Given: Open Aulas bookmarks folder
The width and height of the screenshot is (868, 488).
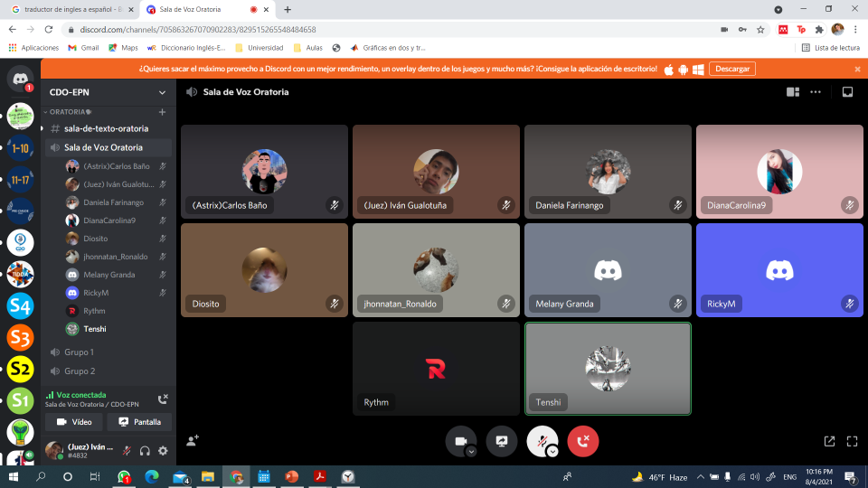Looking at the screenshot, I should tap(307, 48).
